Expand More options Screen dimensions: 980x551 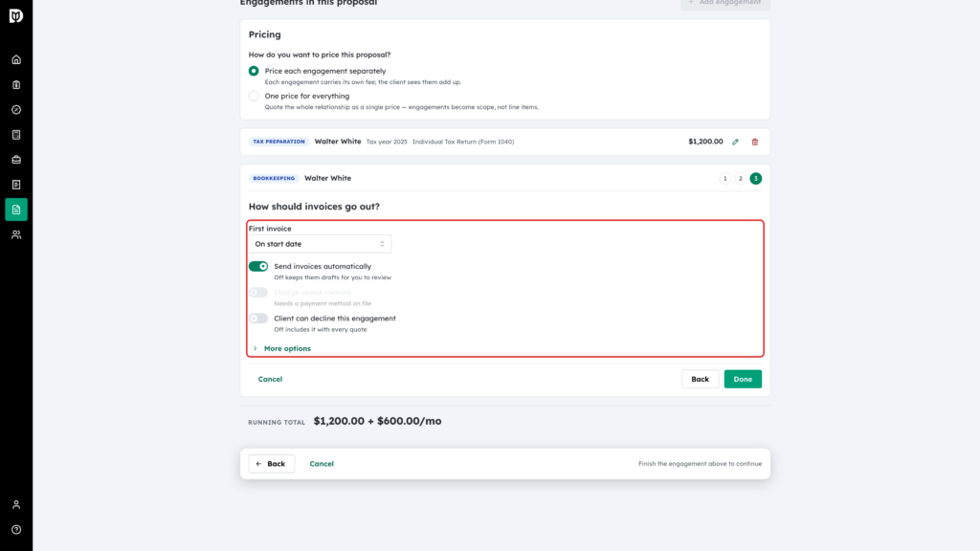(282, 348)
